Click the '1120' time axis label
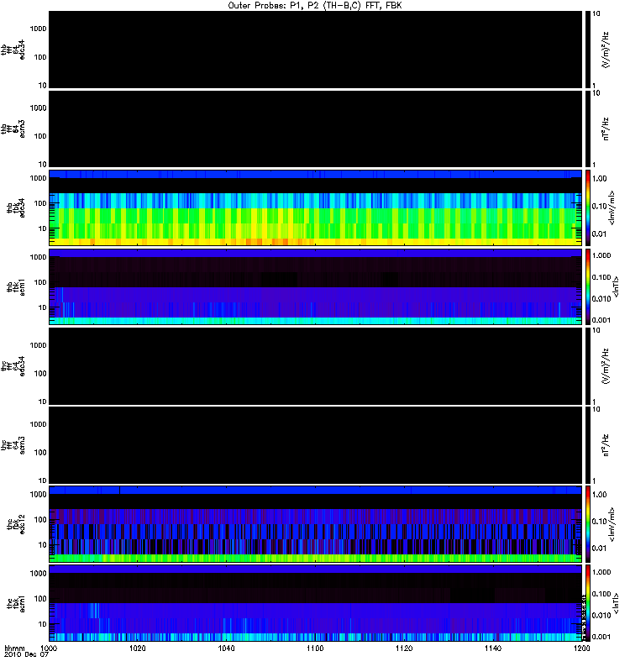The height and width of the screenshot is (672, 630). click(404, 648)
